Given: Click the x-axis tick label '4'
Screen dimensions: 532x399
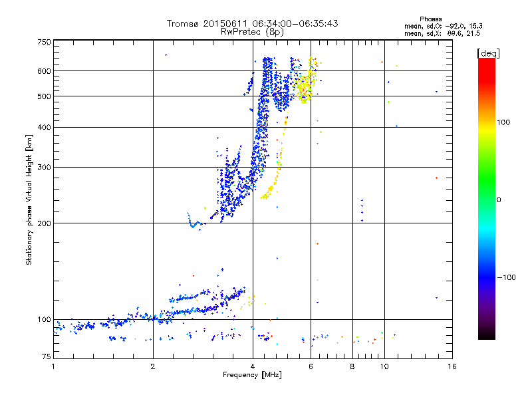Looking at the screenshot, I should coord(253,366).
